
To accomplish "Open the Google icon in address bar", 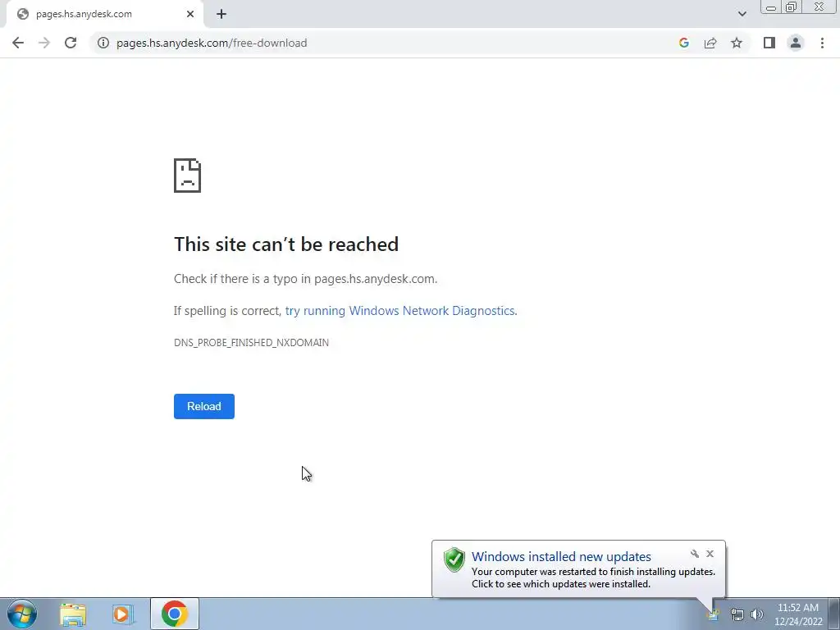I will pos(683,43).
